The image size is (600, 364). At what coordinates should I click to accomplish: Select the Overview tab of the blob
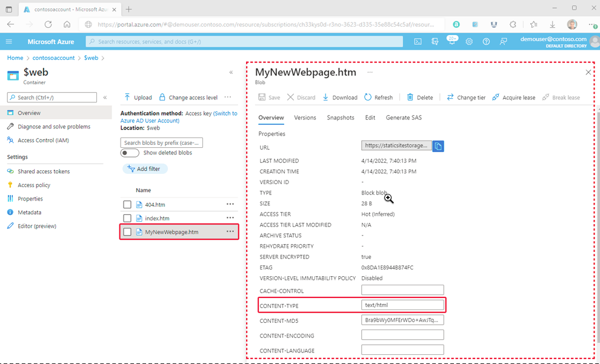272,117
